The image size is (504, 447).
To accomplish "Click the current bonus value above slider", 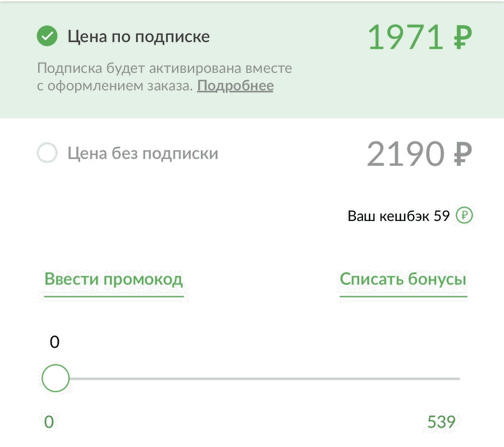I will (55, 342).
